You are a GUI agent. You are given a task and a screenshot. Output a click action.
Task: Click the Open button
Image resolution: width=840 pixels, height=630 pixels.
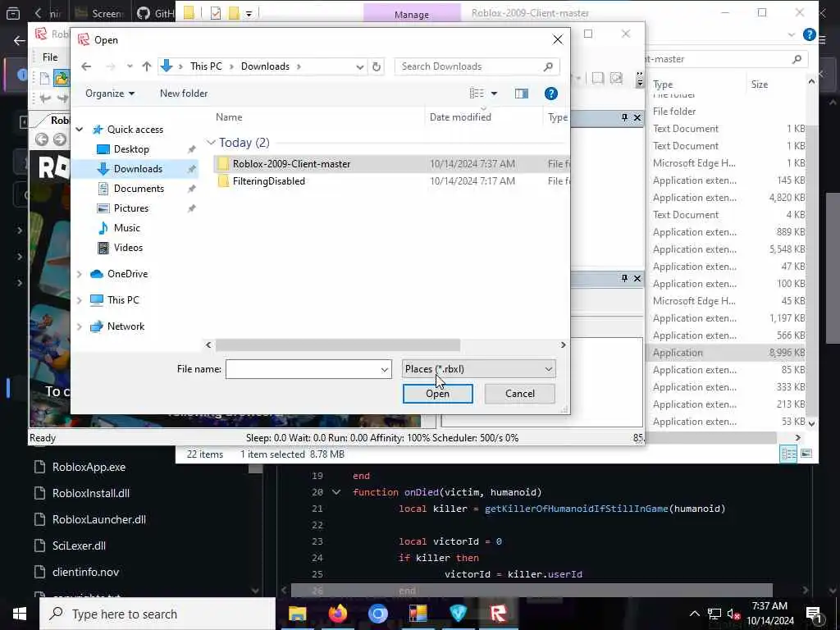(x=438, y=394)
